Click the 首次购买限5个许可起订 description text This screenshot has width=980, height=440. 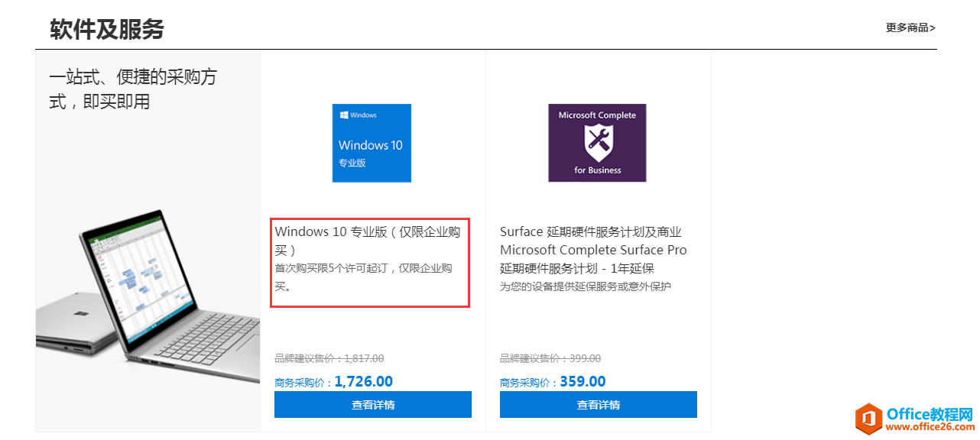tap(363, 277)
